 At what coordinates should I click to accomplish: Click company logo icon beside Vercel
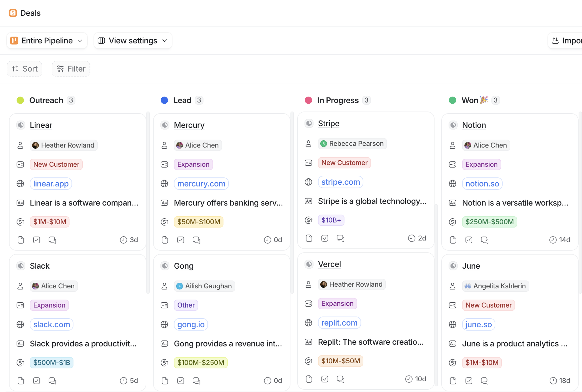309,264
